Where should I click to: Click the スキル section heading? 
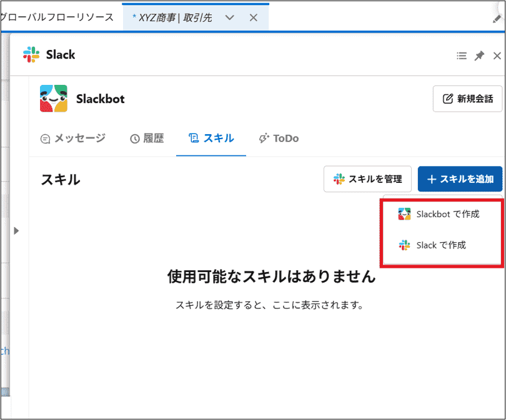point(61,180)
